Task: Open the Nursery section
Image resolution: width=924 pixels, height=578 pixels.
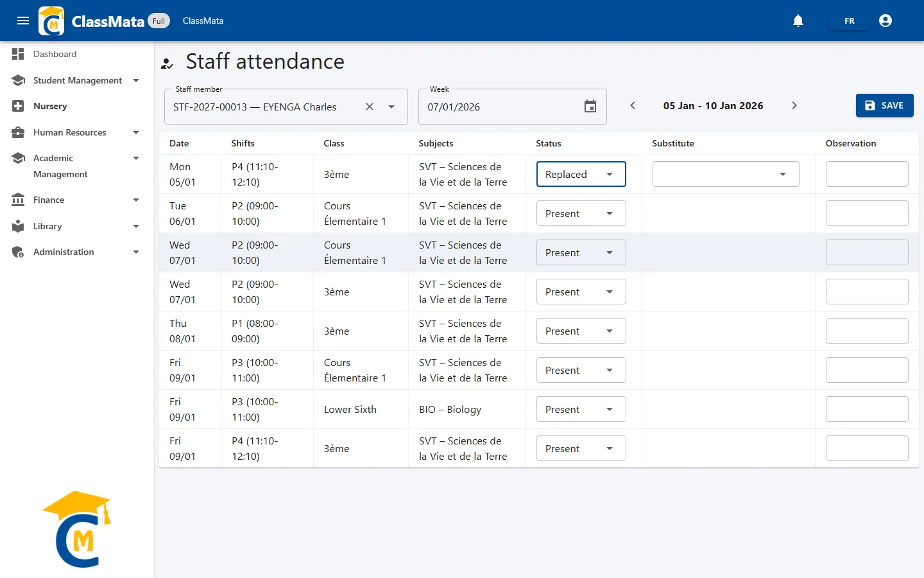Action: 77,106
